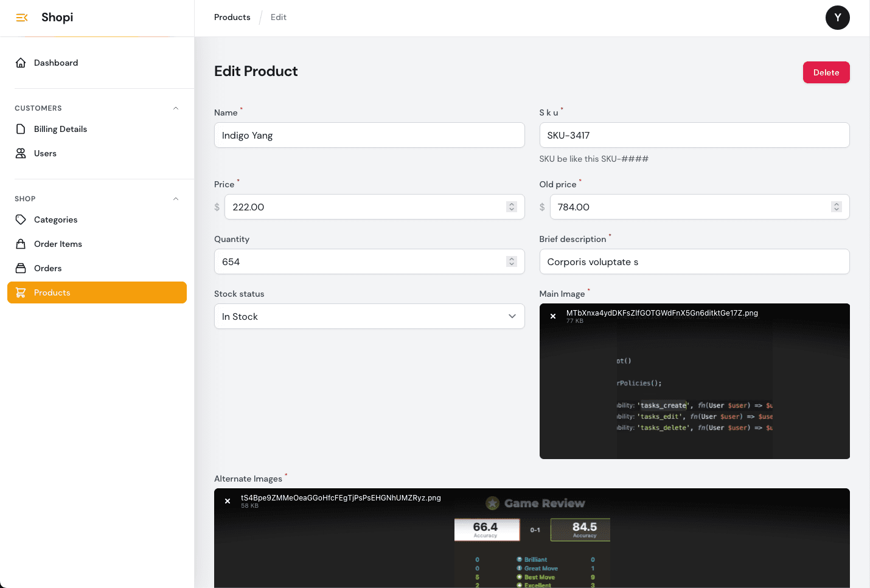Image resolution: width=870 pixels, height=588 pixels.
Task: Open the user avatar Y menu
Action: point(837,18)
